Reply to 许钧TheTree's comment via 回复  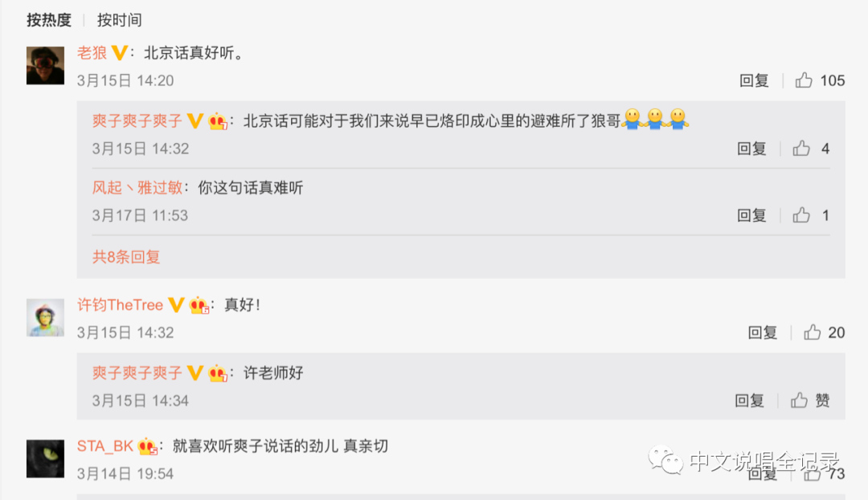coord(762,333)
